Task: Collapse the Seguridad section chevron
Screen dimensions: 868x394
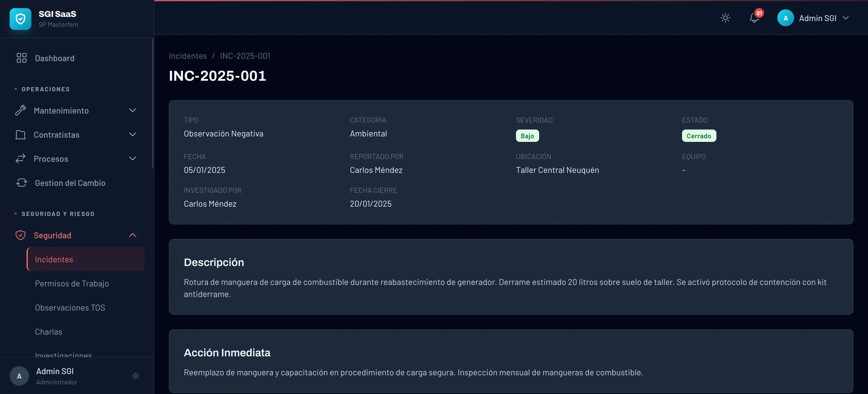Action: [x=132, y=235]
